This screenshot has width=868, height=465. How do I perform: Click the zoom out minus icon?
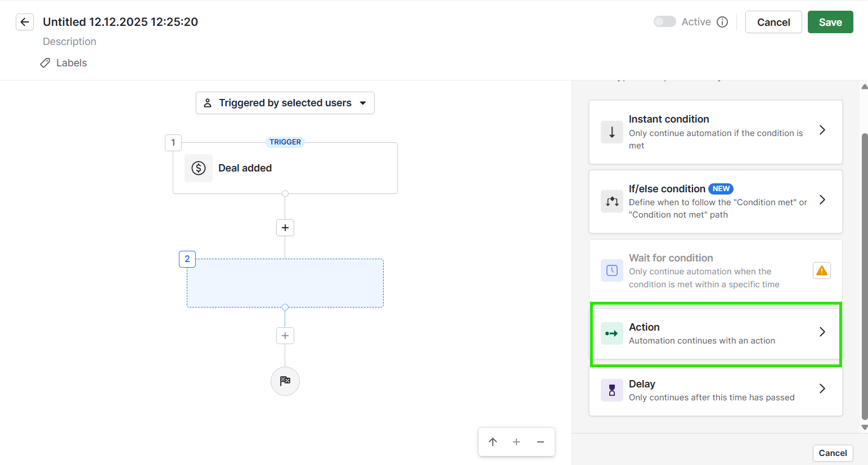[x=541, y=442]
